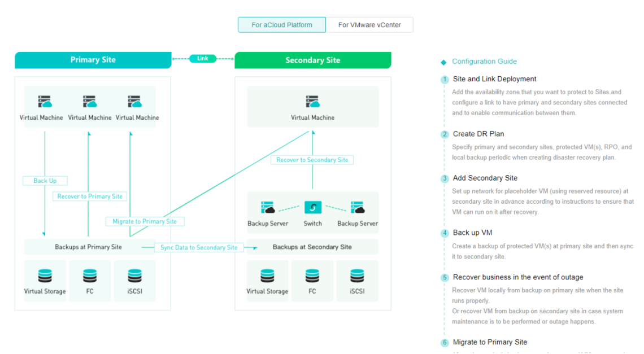Click the Sync Data to Secondary Site label
Screen dimensions: 644x354
[199, 248]
